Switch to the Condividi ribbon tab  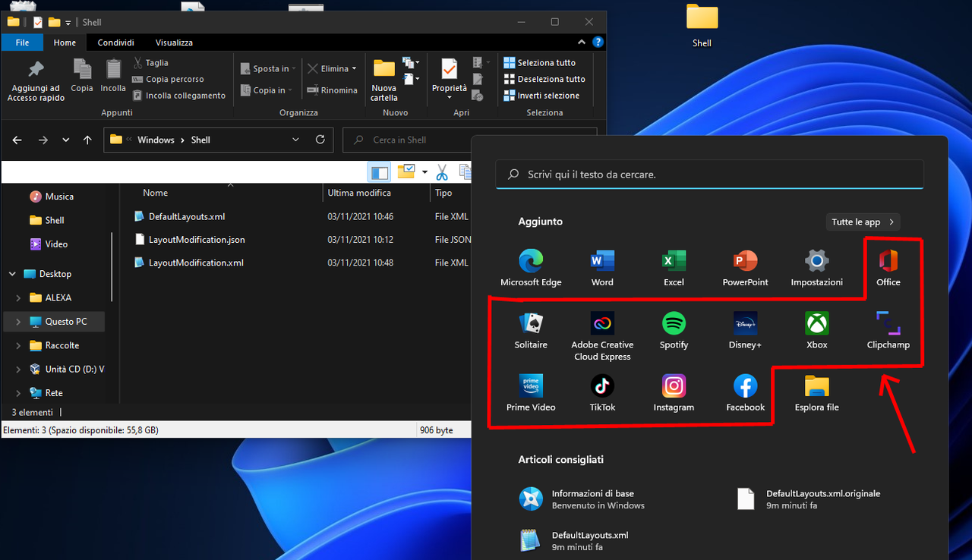116,42
